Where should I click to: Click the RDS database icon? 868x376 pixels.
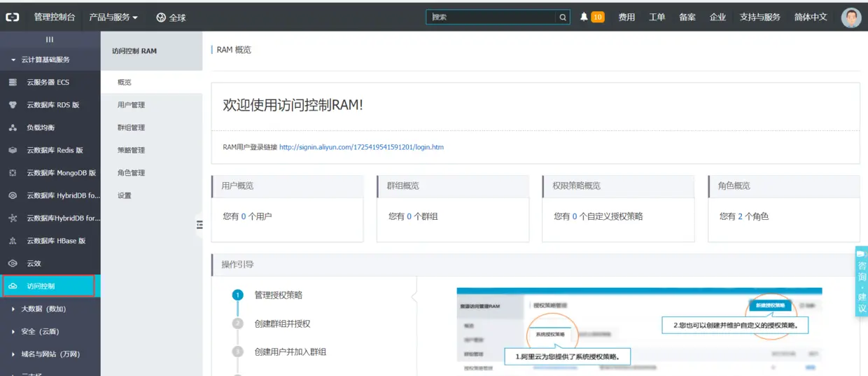click(13, 105)
